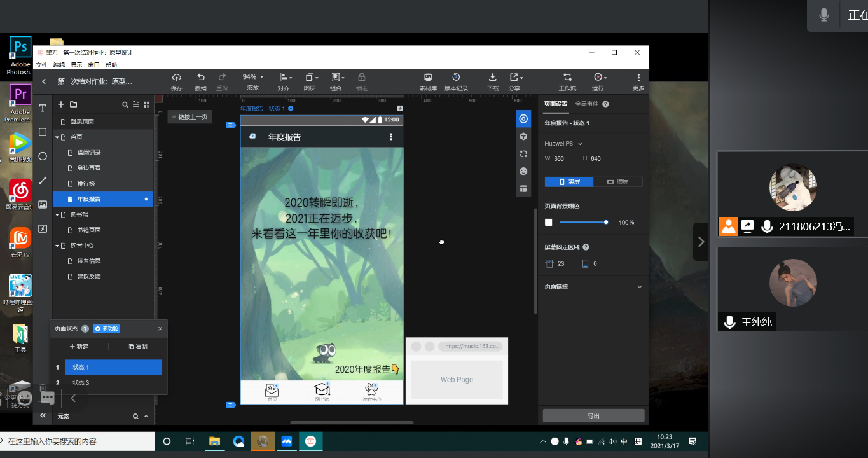Expand the 页面链接 section
868x458 pixels.
pos(639,287)
